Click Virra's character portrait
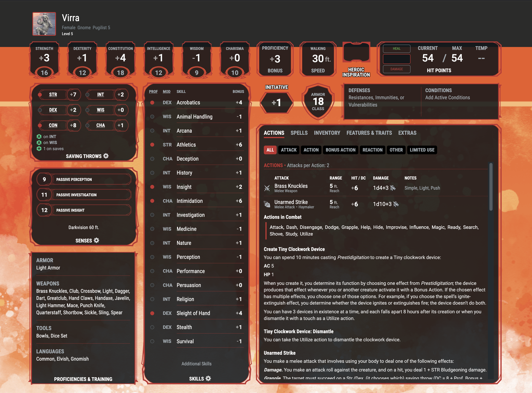Image resolution: width=532 pixels, height=393 pixels. pyautogui.click(x=44, y=24)
